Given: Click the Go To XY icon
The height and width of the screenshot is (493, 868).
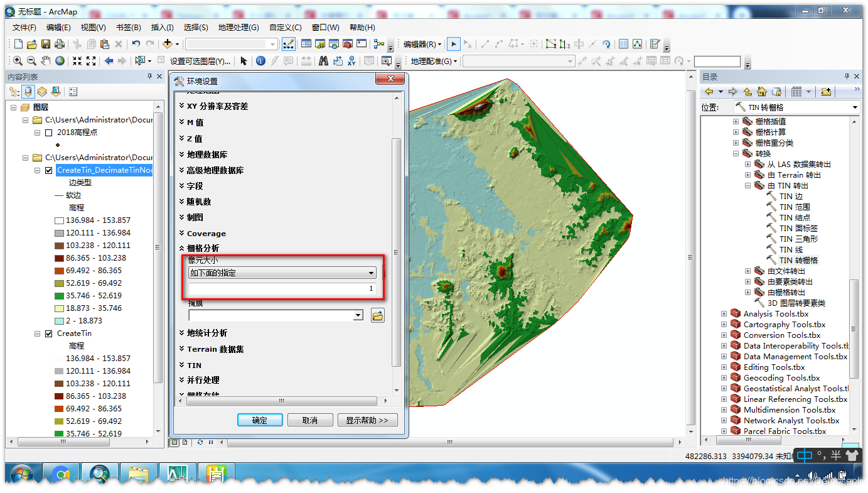Looking at the screenshot, I should (351, 61).
